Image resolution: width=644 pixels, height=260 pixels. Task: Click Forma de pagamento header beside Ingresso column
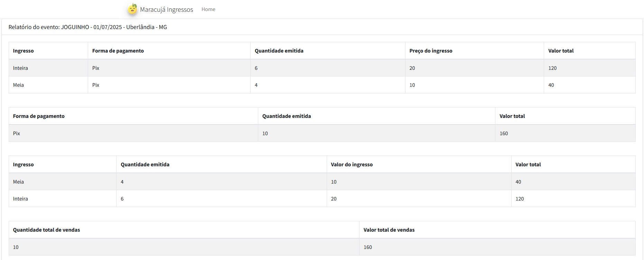pyautogui.click(x=118, y=51)
